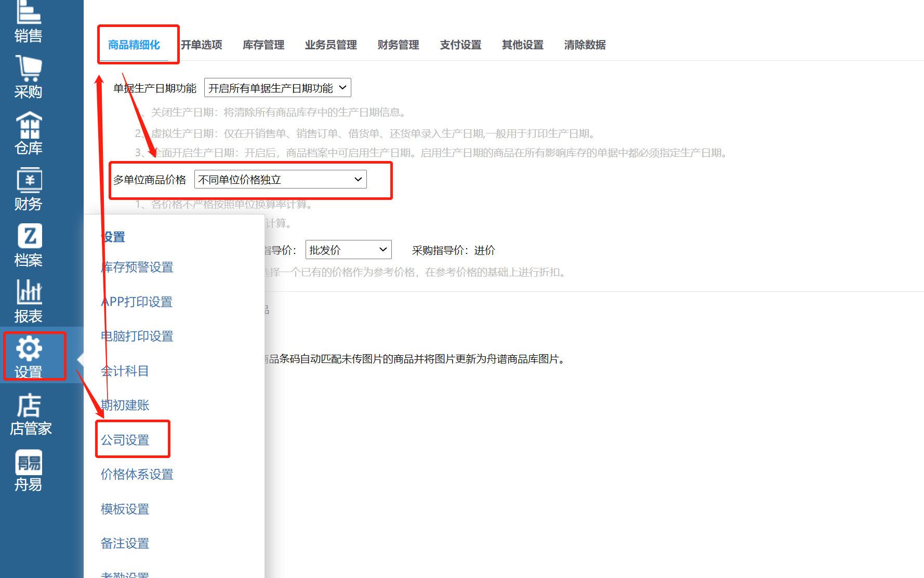Switch to the 清除数据 tab
This screenshot has height=578, width=924.
[x=585, y=45]
